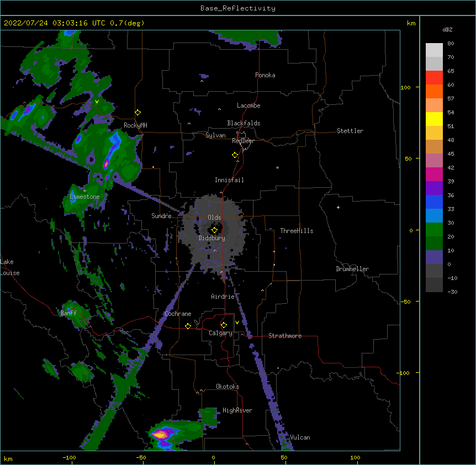This screenshot has height=465, width=476.
Task: Click the red 65 dBZ legend color
Action: point(434,77)
